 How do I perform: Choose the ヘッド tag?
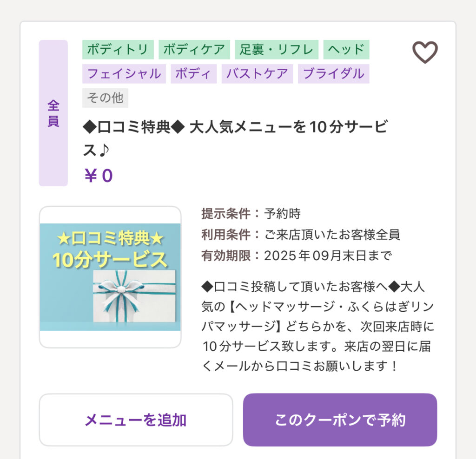pos(346,49)
